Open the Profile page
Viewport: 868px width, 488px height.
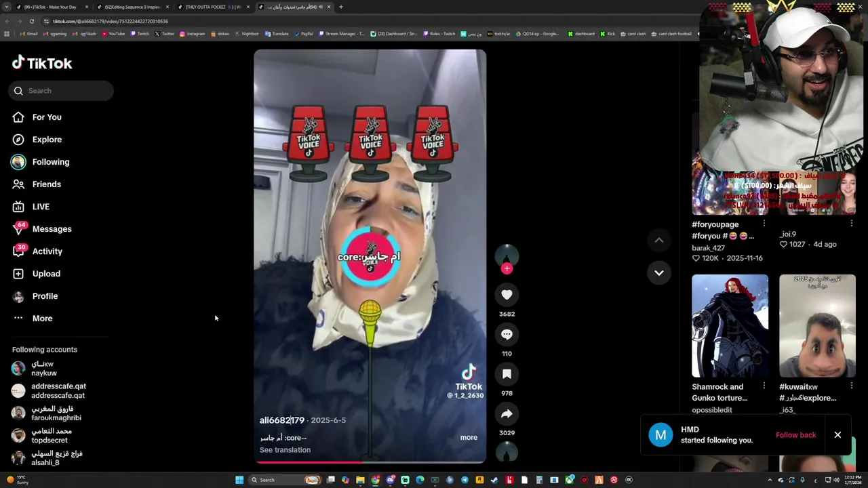tap(45, 296)
